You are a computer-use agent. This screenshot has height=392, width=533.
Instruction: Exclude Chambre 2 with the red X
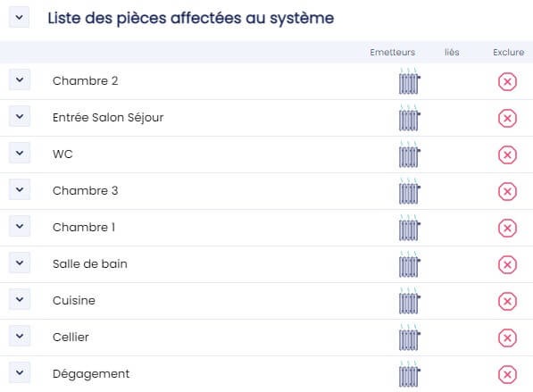point(507,81)
